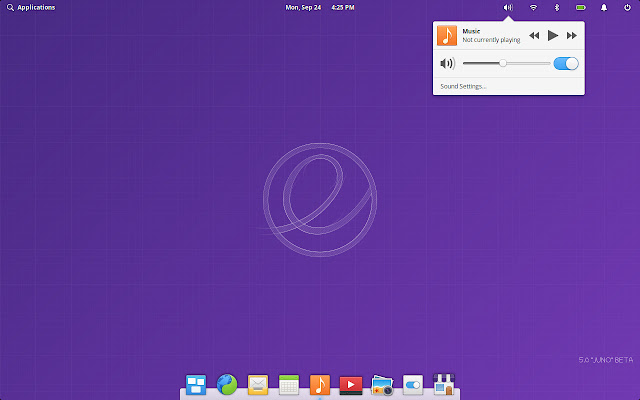Open the Wi-Fi network indicator
The image size is (640, 400).
click(x=533, y=7)
